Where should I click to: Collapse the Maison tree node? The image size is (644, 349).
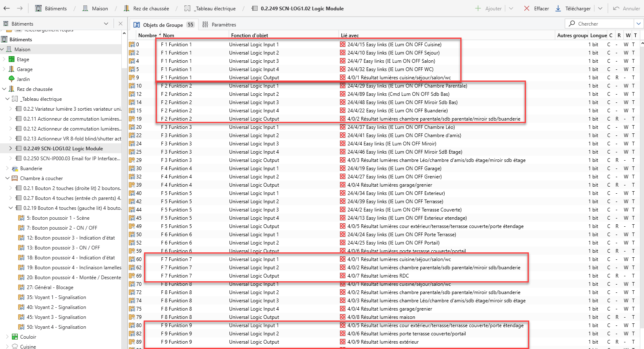point(2,50)
